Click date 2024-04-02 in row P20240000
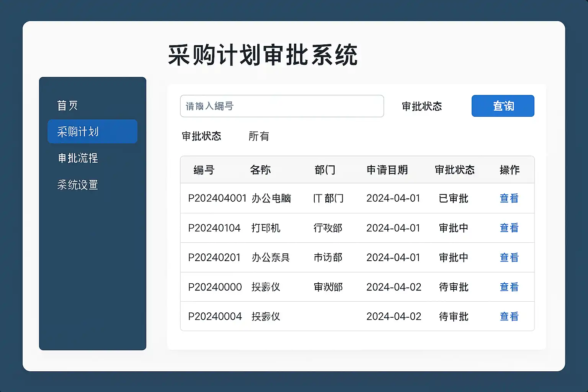This screenshot has width=588, height=392. point(394,287)
